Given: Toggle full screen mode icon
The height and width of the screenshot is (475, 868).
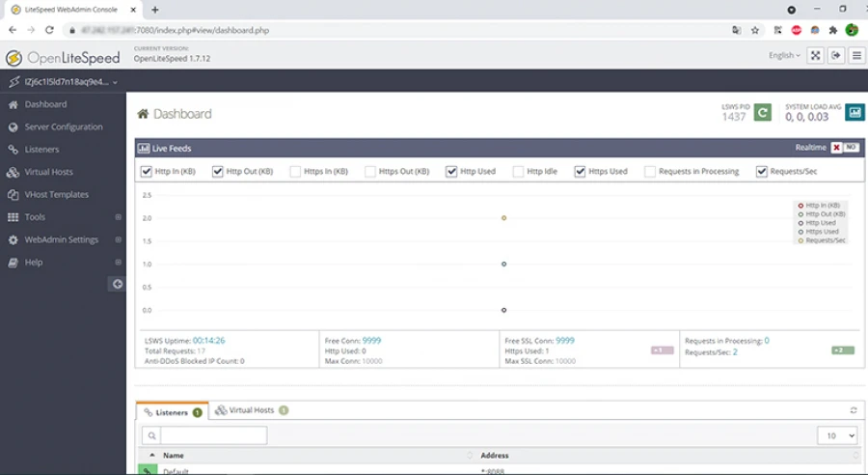Looking at the screenshot, I should [815, 55].
